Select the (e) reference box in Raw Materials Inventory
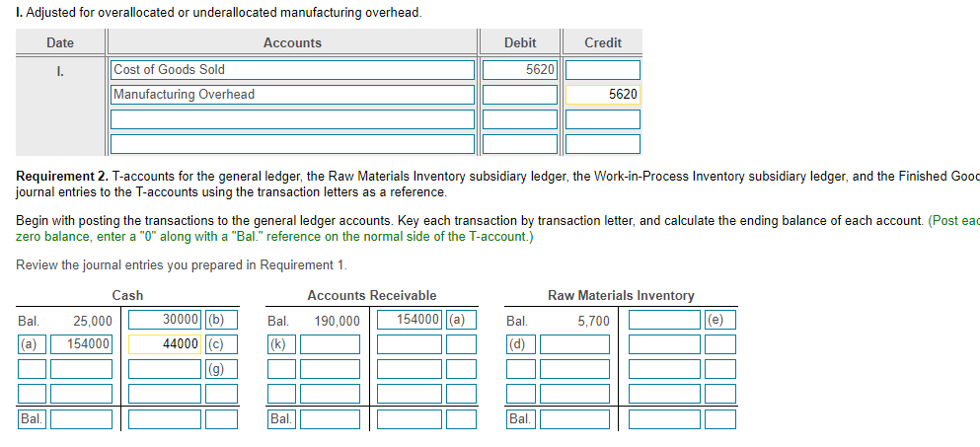Viewport: 980px width, 447px height. click(720, 320)
